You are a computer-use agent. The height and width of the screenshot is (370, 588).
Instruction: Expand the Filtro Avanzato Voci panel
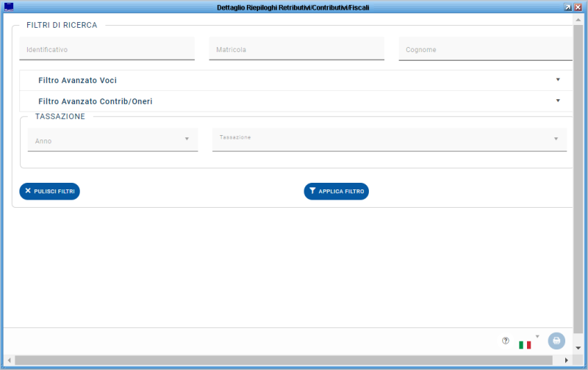[x=296, y=80]
